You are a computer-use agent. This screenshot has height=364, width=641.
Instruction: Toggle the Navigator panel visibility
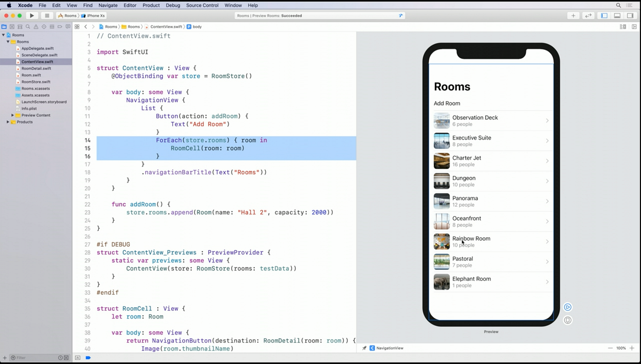tap(603, 16)
